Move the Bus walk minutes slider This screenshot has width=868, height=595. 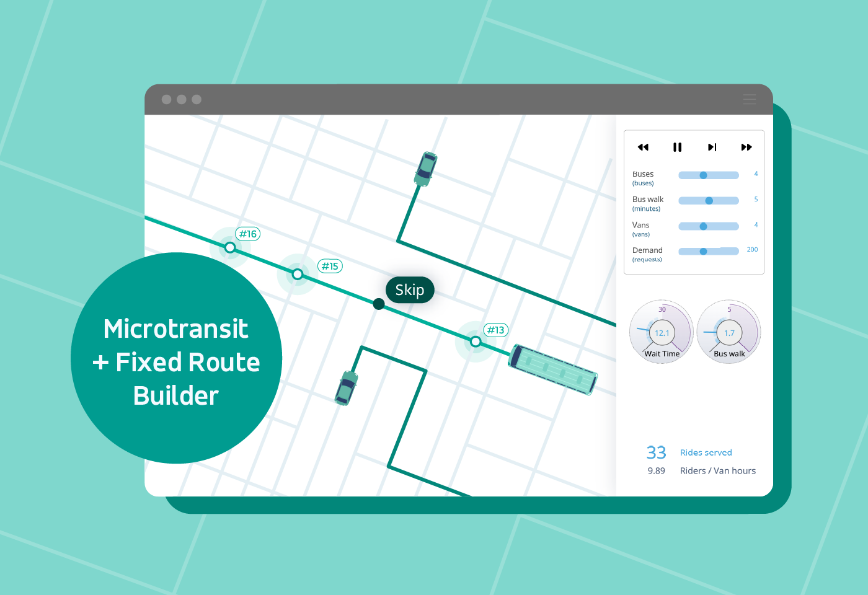point(709,200)
